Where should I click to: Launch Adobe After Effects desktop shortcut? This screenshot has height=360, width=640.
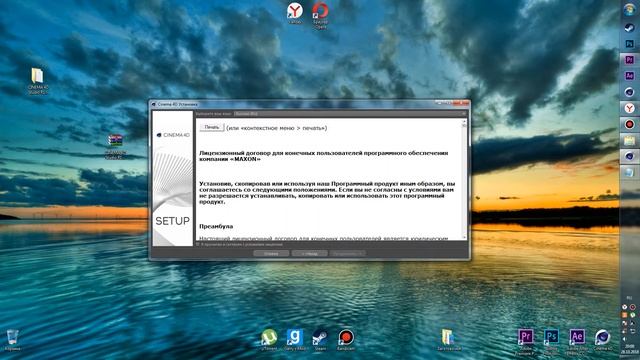[x=577, y=341]
